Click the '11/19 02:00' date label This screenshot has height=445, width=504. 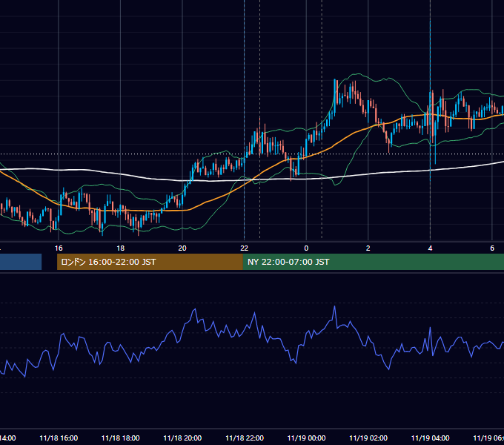pos(368,438)
